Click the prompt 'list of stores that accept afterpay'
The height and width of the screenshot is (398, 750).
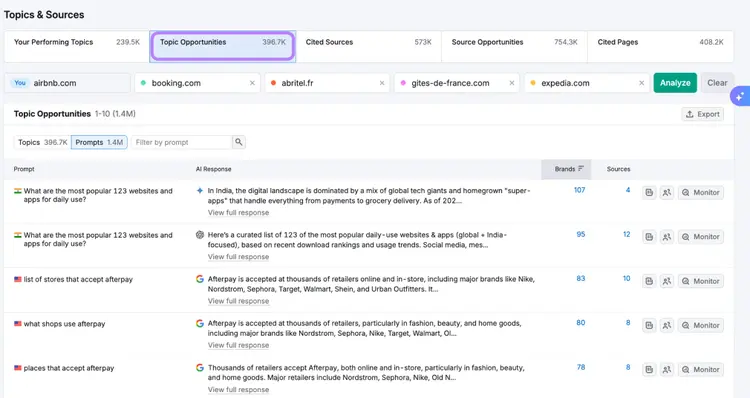tap(78, 279)
